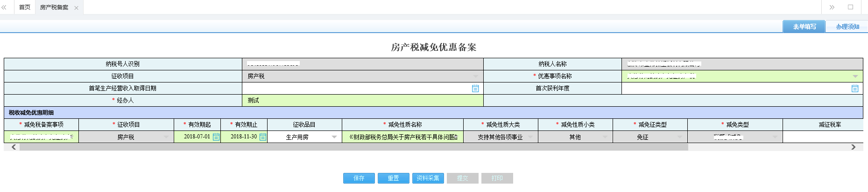Click the 资料采集 button
The width and height of the screenshot is (868, 192).
pyautogui.click(x=428, y=178)
